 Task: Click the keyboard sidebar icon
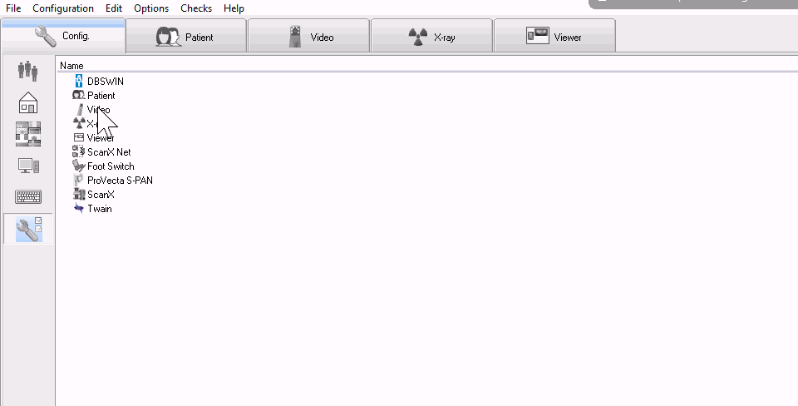pyautogui.click(x=28, y=197)
